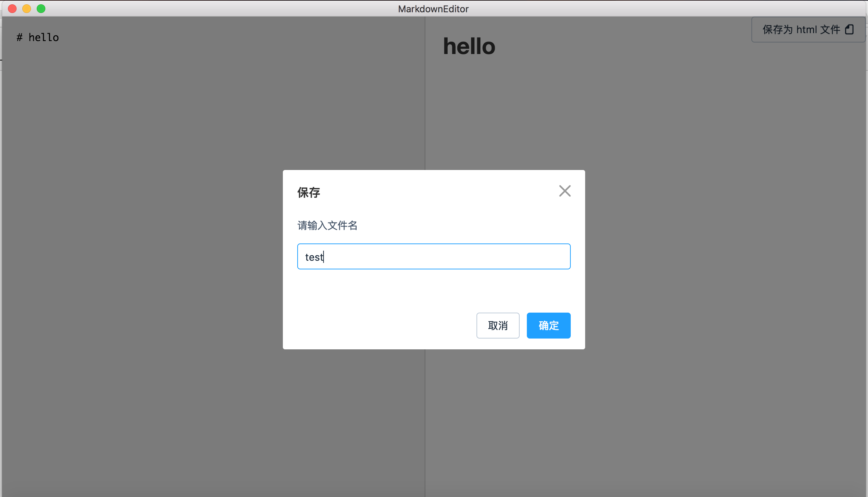The image size is (868, 497).
Task: Click the red window close button
Action: (12, 9)
